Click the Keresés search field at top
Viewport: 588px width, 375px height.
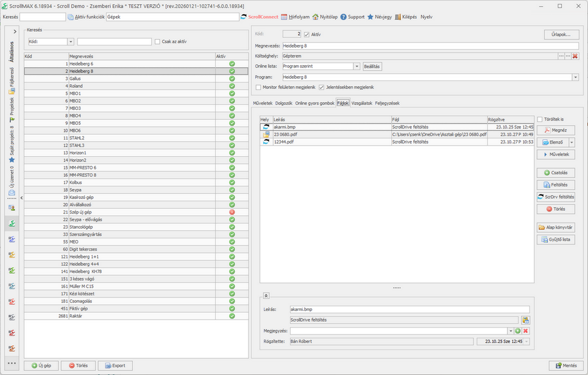tap(43, 17)
